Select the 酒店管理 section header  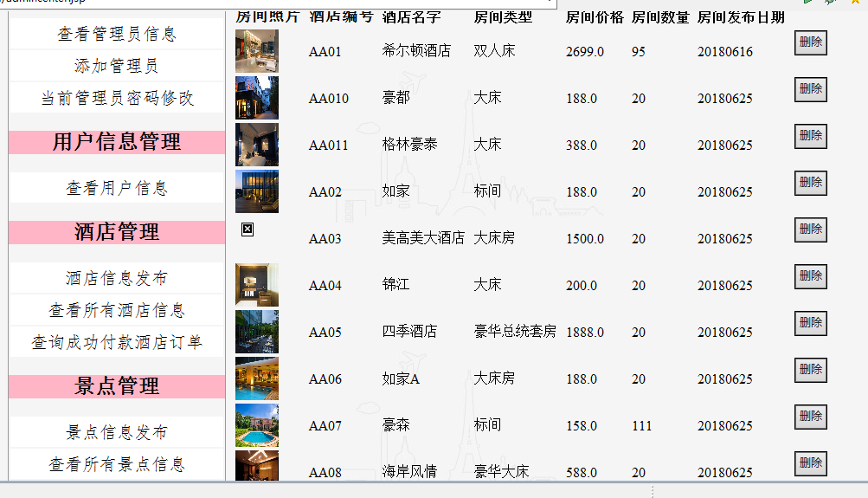[117, 231]
